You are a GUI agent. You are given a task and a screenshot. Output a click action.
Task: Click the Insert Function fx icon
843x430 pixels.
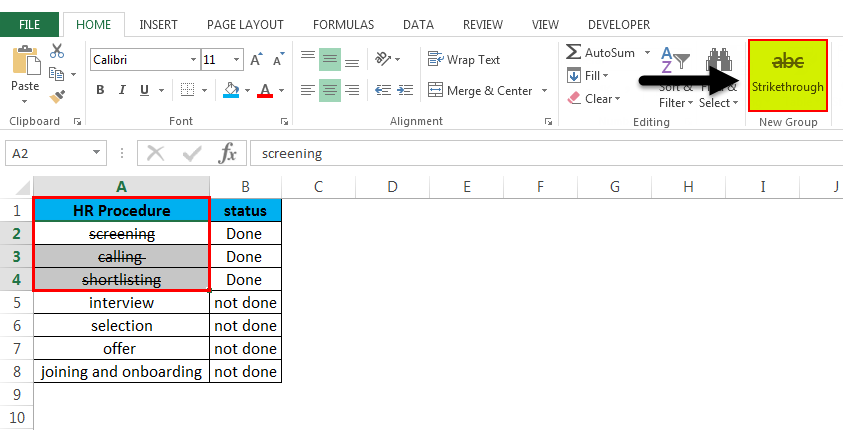(x=228, y=154)
